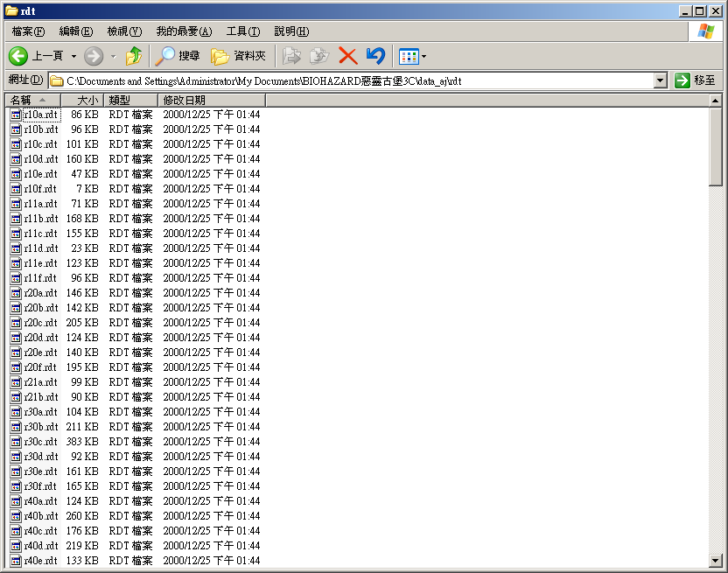This screenshot has width=728, height=573.
Task: Go up one folder level icon
Action: pos(134,56)
